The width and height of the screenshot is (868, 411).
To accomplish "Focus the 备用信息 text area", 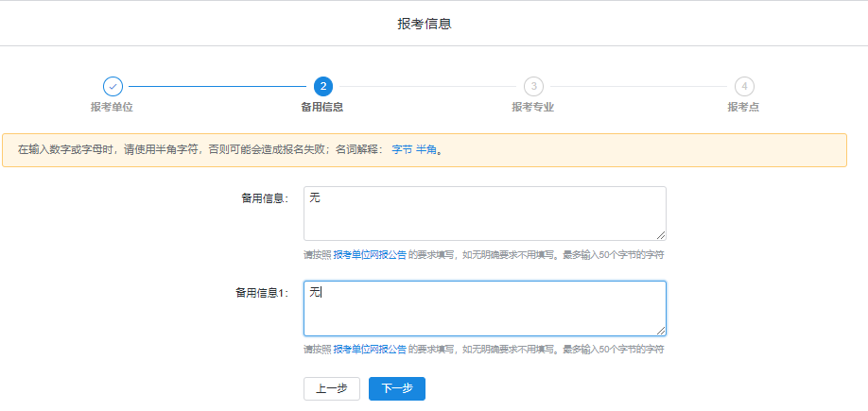I will point(485,214).
